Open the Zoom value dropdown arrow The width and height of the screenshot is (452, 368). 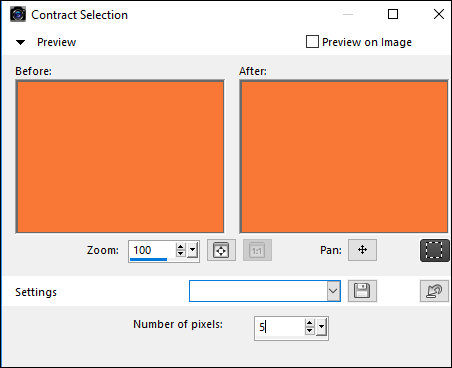tap(192, 250)
